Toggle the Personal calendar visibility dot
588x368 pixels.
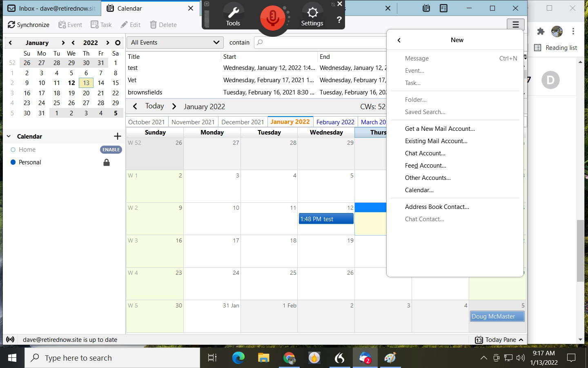pos(13,162)
